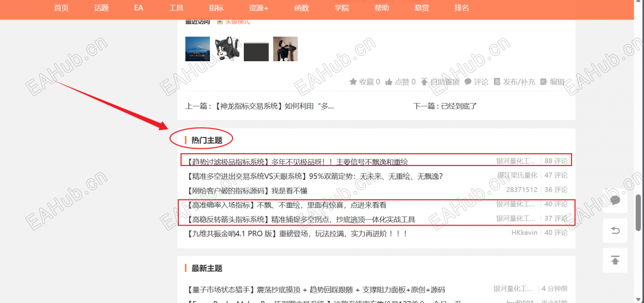Click the 发布/补充 document icon
The width and height of the screenshot is (644, 303).
[497, 82]
